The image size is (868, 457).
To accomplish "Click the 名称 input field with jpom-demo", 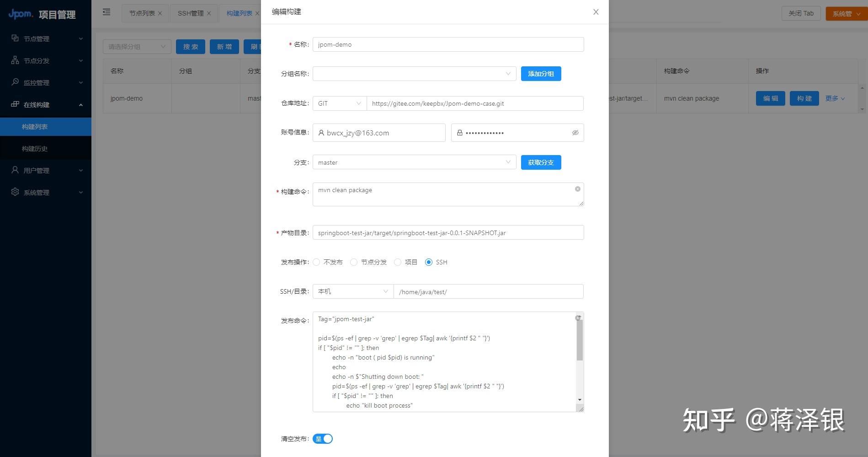I will [448, 44].
